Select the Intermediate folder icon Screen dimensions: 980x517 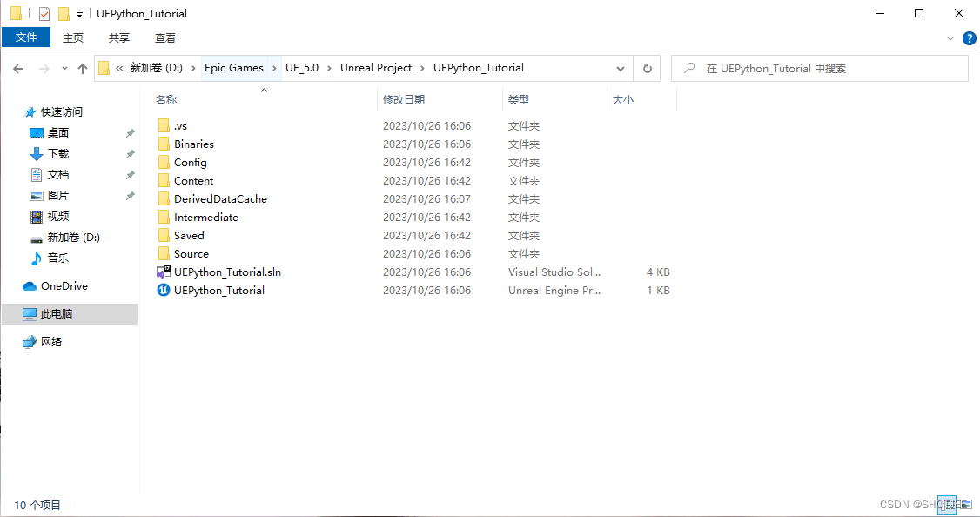pos(164,217)
